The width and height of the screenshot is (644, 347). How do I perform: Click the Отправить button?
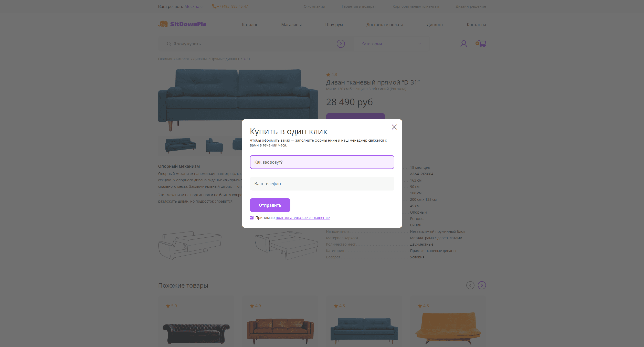click(x=270, y=205)
